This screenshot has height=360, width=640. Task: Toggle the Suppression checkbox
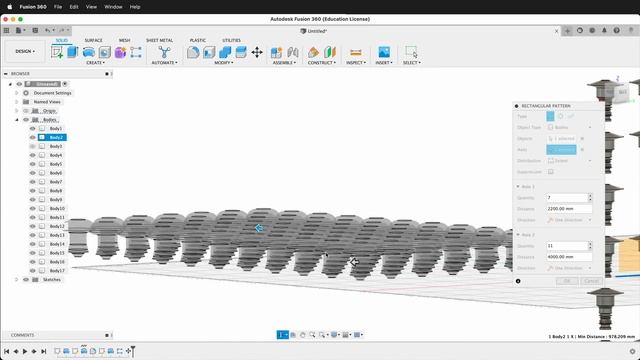551,172
